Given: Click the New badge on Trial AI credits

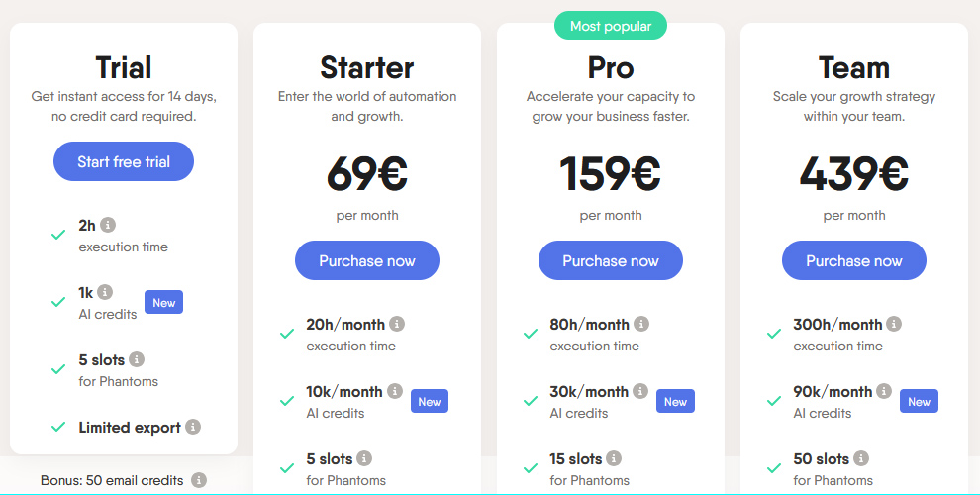Looking at the screenshot, I should coord(163,303).
